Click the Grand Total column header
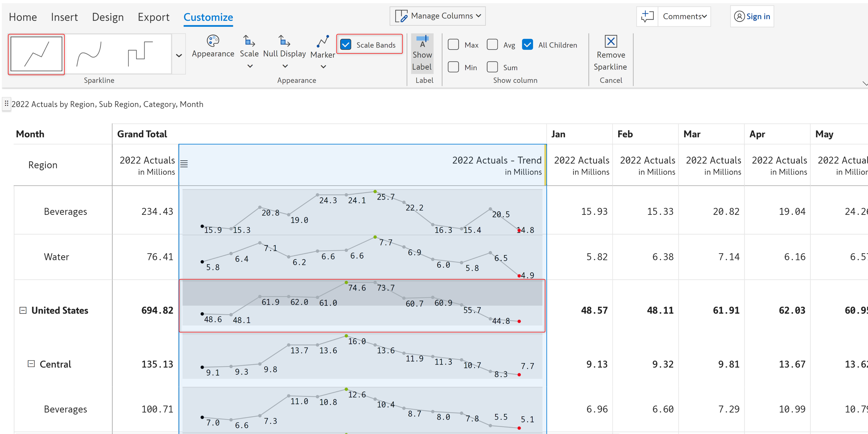The width and height of the screenshot is (868, 434). (x=142, y=134)
